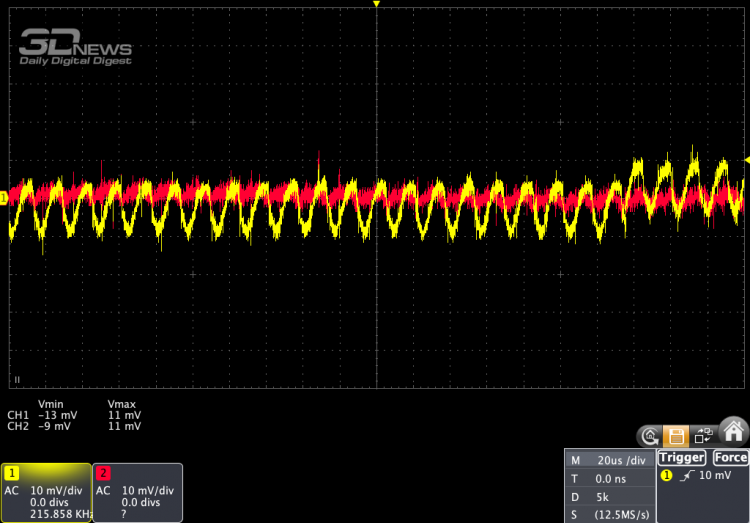Click the window switch/transfer icon
The image size is (750, 523).
(704, 435)
